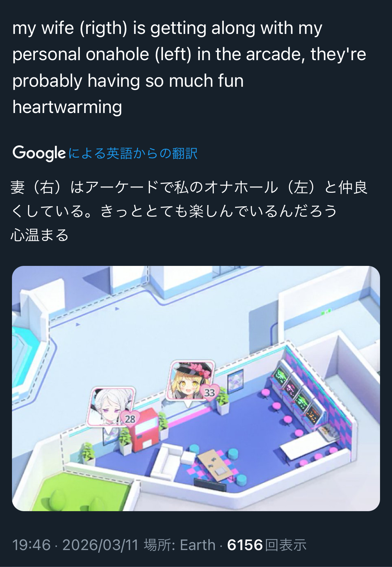Open the 'による英語からの翻訳' translation link

133,153
